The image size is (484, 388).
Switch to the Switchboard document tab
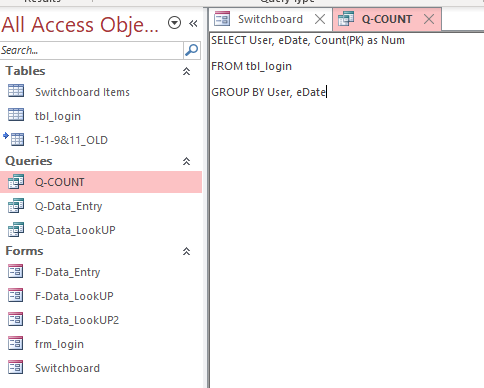[259, 19]
